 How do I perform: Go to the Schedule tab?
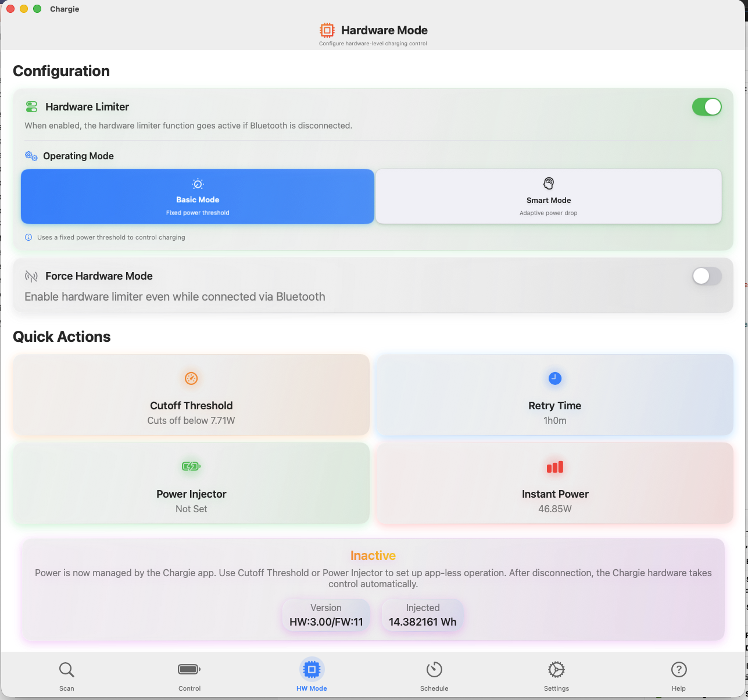[434, 676]
